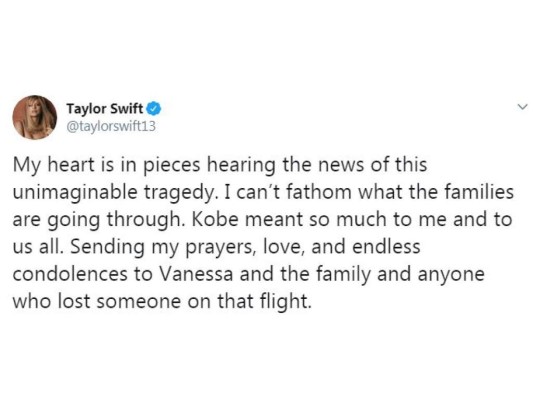Click the opening words "My heart"
533x400 pixels.
(x=54, y=166)
